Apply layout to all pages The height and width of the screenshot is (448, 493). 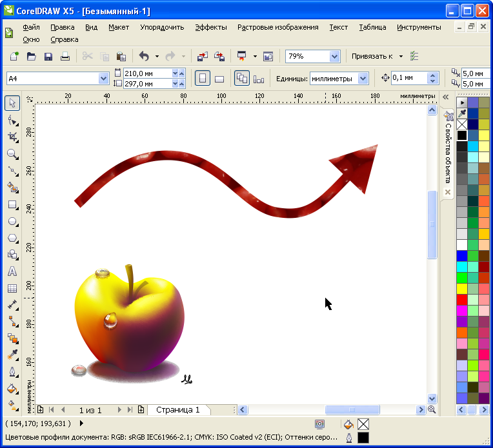242,78
